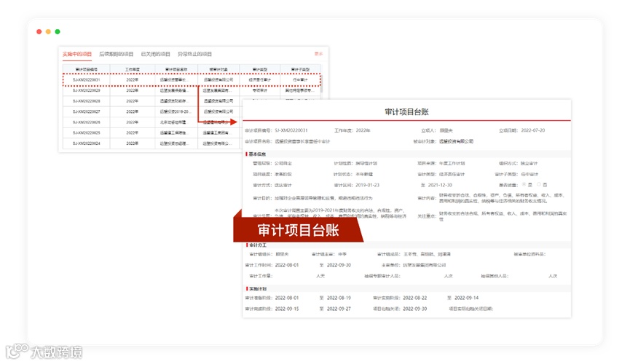630x364 pixels.
Task: Click the 审计目的 description text
Action: (x=323, y=198)
